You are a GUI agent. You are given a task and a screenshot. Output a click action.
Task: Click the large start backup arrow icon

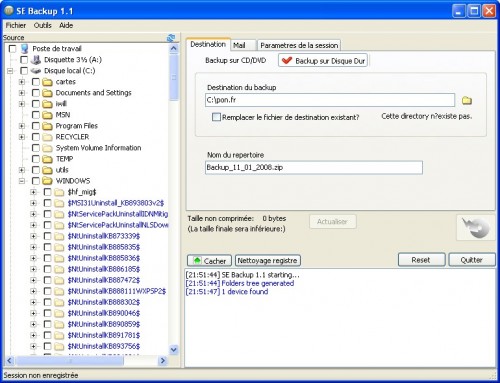coord(476,228)
